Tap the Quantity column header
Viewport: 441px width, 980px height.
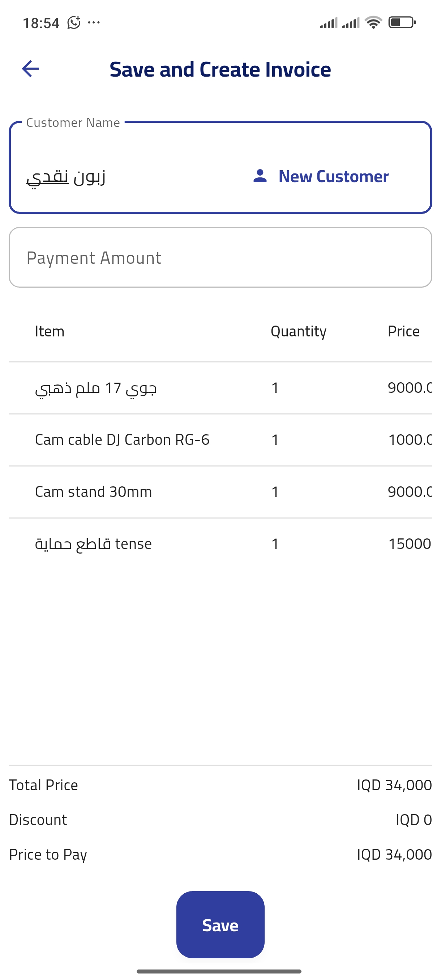(298, 331)
